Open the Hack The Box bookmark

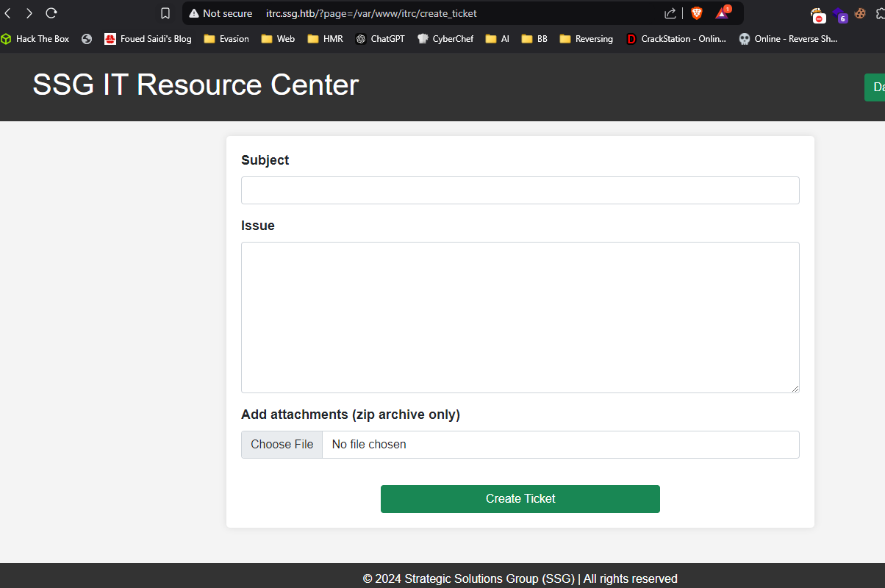click(35, 38)
